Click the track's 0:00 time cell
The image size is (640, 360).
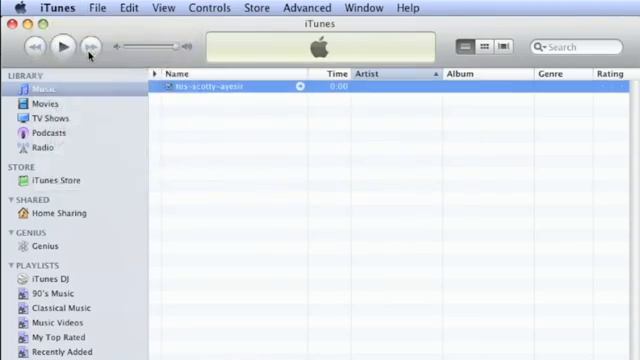(x=338, y=86)
